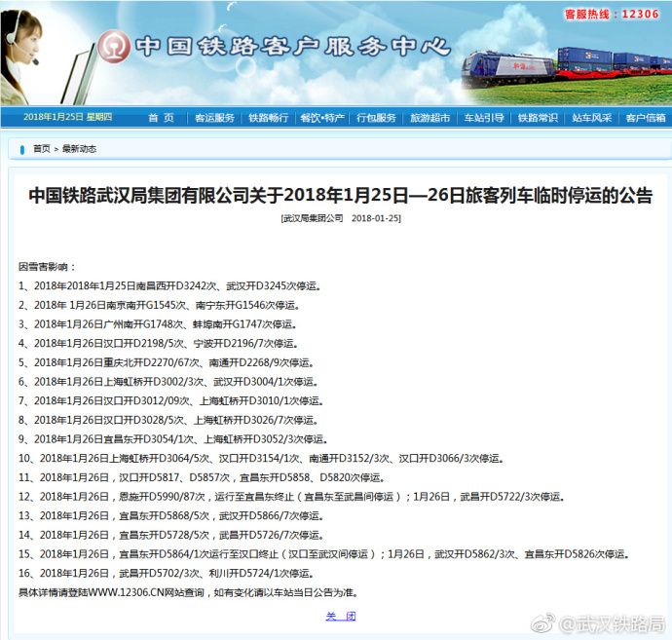The height and width of the screenshot is (640, 672).
Task: Click item 1 about D3242 and D3245
Action: click(169, 286)
